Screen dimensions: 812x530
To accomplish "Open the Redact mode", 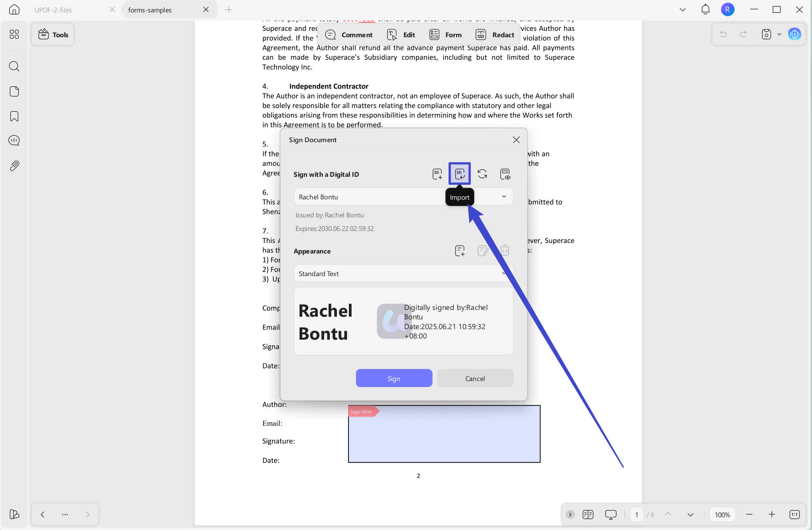I will (495, 35).
